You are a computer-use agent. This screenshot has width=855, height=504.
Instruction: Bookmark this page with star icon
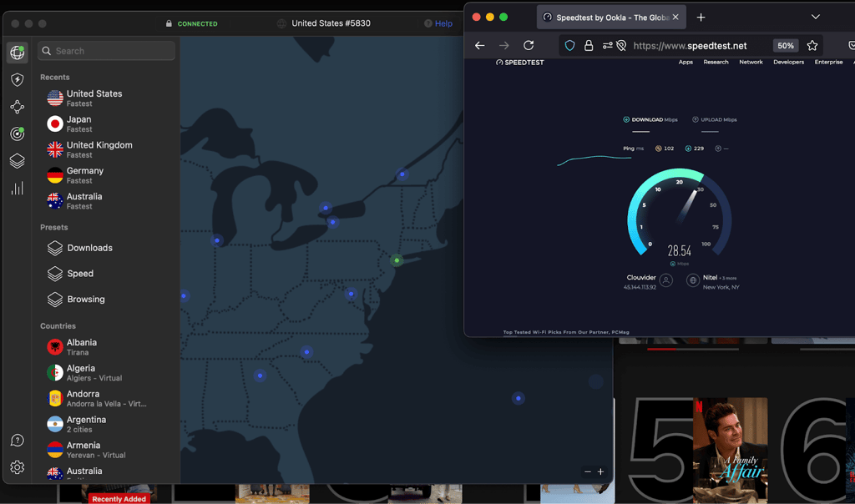(x=812, y=46)
